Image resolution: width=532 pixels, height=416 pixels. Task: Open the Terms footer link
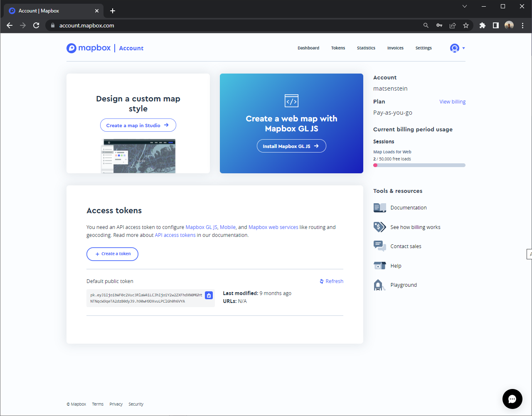tap(98, 404)
